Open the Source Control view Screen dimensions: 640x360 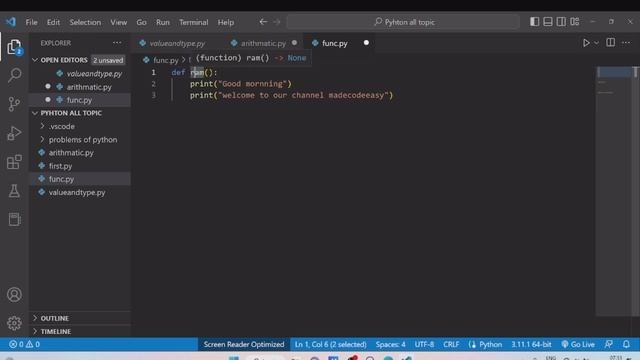tap(14, 104)
